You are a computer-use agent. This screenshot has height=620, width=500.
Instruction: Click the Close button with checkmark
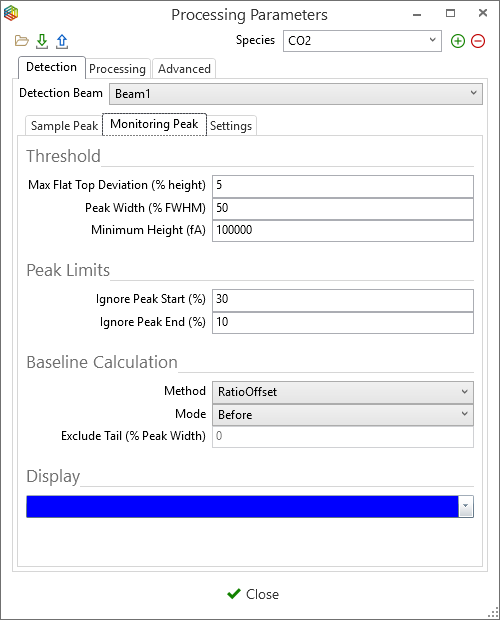pos(253,594)
